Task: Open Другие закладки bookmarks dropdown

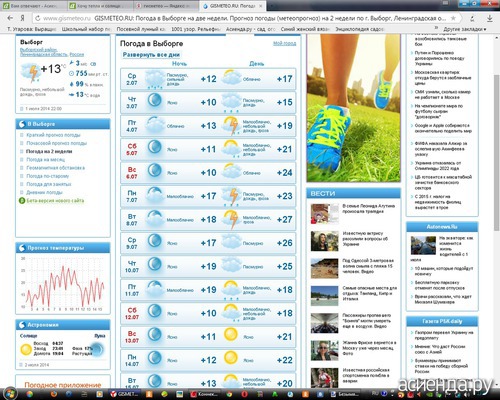Action: [464, 29]
